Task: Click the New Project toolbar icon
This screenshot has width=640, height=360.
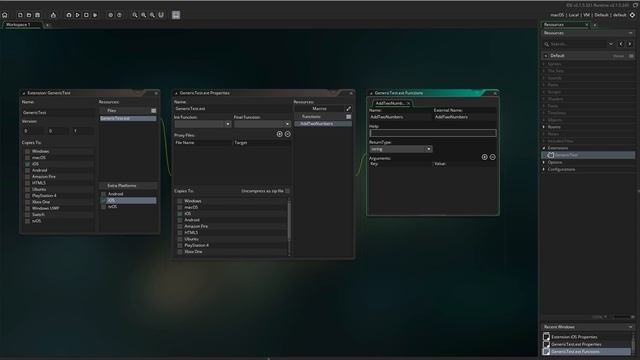Action: pos(20,15)
